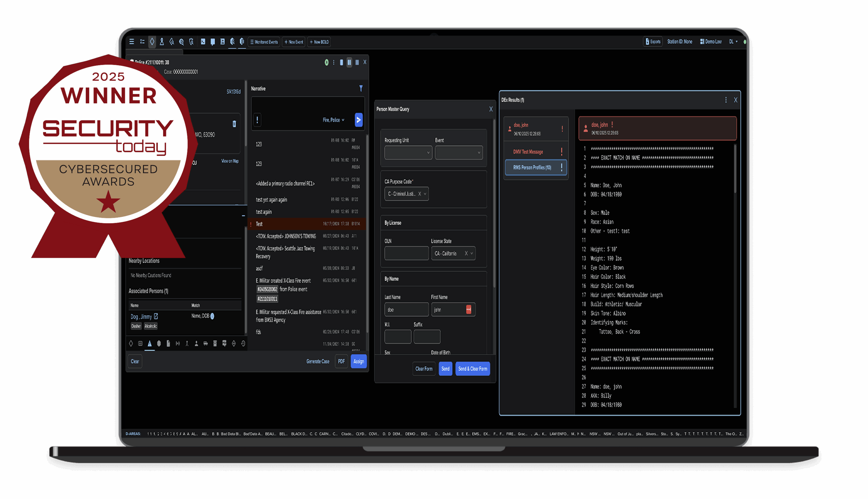Viewport: 868px width, 499px height.
Task: Open the external link icon next to Dog, Jimmy
Action: (x=156, y=316)
